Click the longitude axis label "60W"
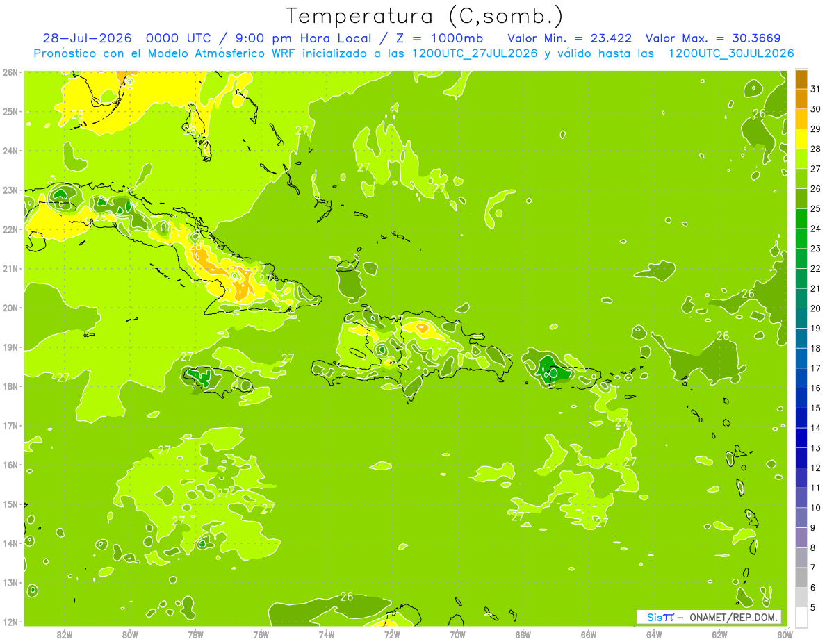Image resolution: width=834 pixels, height=644 pixels. (x=785, y=635)
